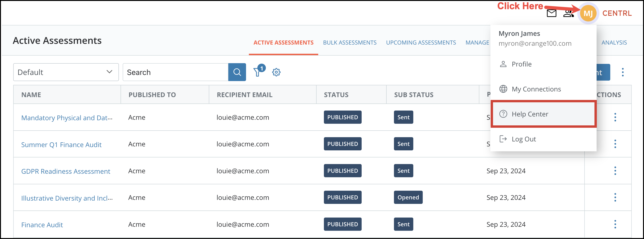Open actions menu for GDPR Readiness Assessment

pyautogui.click(x=615, y=171)
